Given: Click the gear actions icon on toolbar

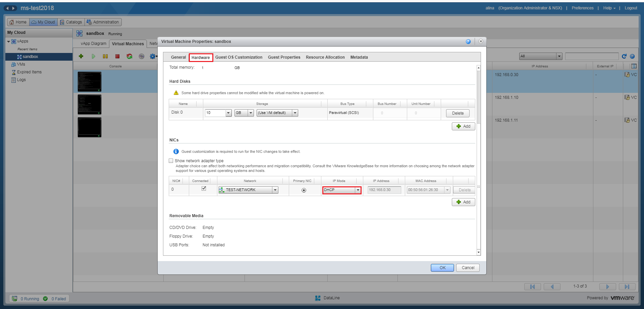Looking at the screenshot, I should click(153, 56).
